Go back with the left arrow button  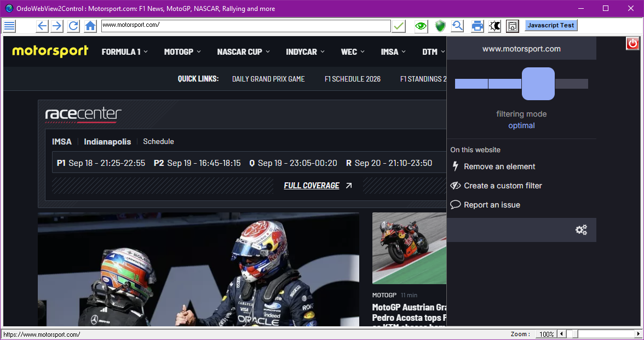pos(42,26)
